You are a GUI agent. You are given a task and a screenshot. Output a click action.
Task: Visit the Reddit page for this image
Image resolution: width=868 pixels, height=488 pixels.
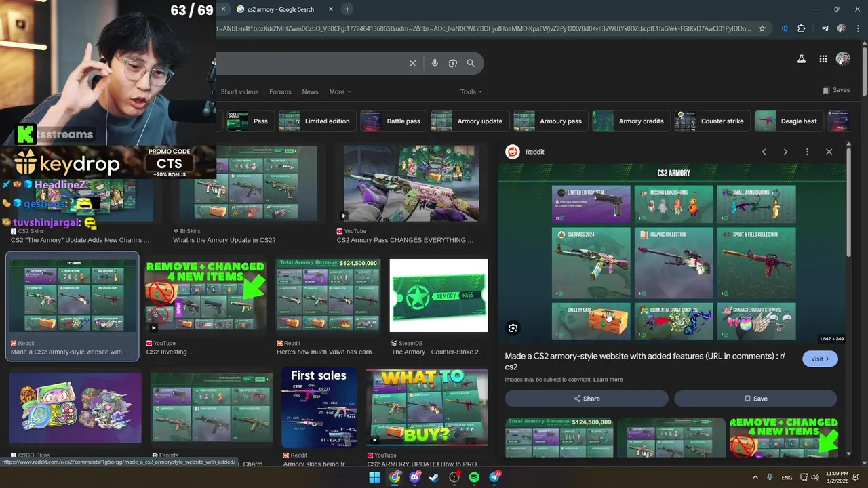tap(820, 359)
